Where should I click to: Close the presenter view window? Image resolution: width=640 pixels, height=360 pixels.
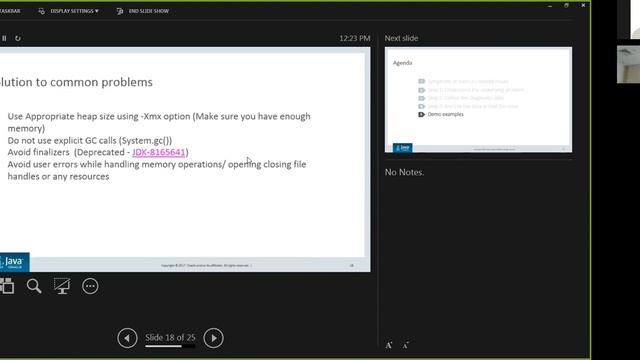(x=583, y=6)
